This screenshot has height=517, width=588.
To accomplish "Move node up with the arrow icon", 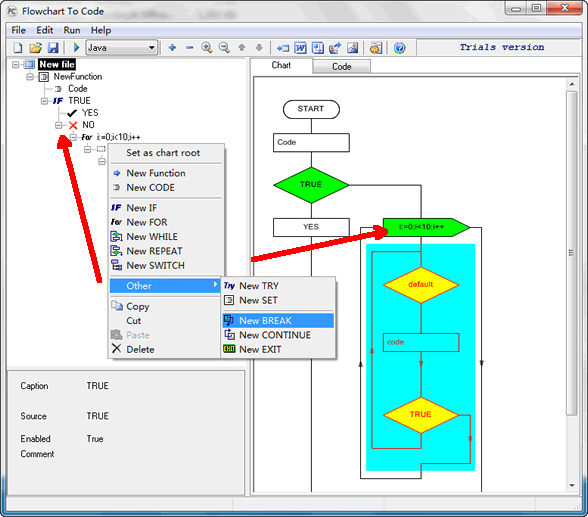I will (242, 48).
